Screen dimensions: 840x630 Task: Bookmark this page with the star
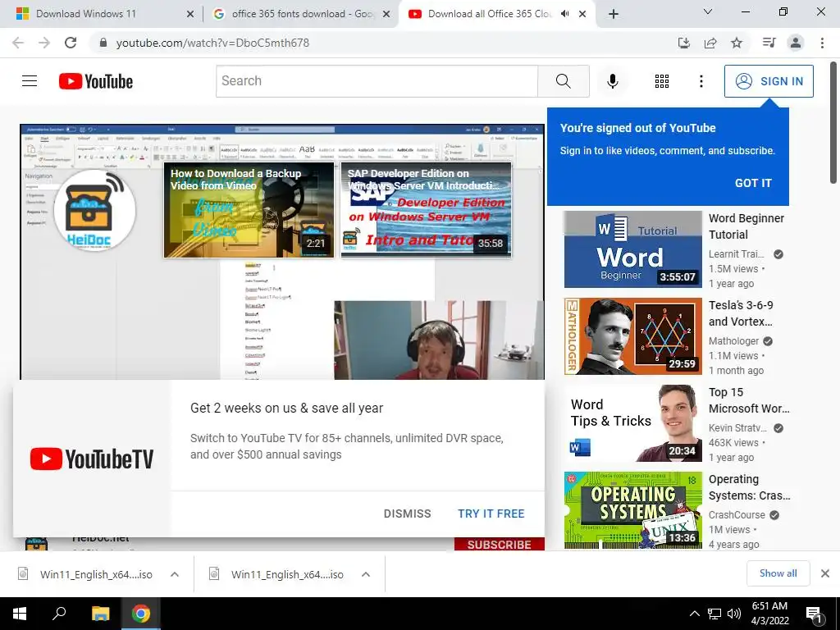(737, 43)
